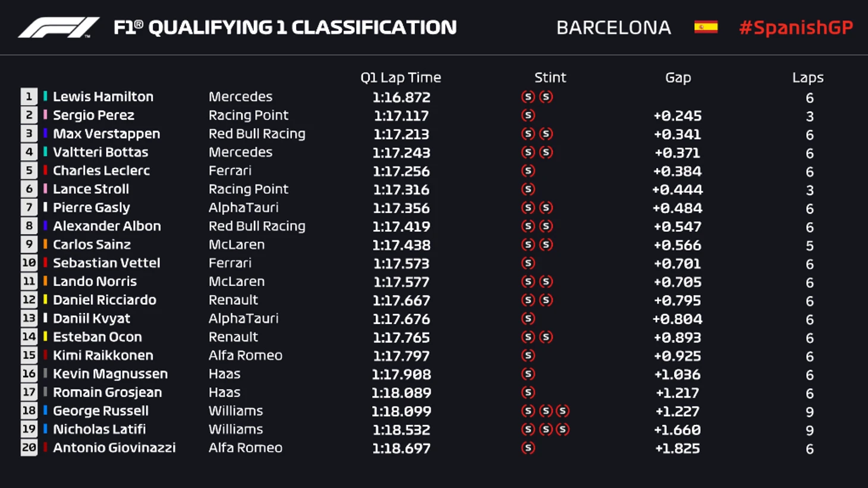The height and width of the screenshot is (488, 868).
Task: Click Sebastian Vettel's soft tyre icon
Action: [528, 263]
